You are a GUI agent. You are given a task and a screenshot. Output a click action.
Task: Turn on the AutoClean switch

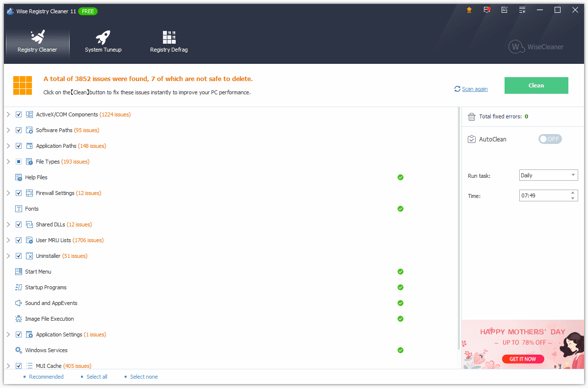coord(550,139)
